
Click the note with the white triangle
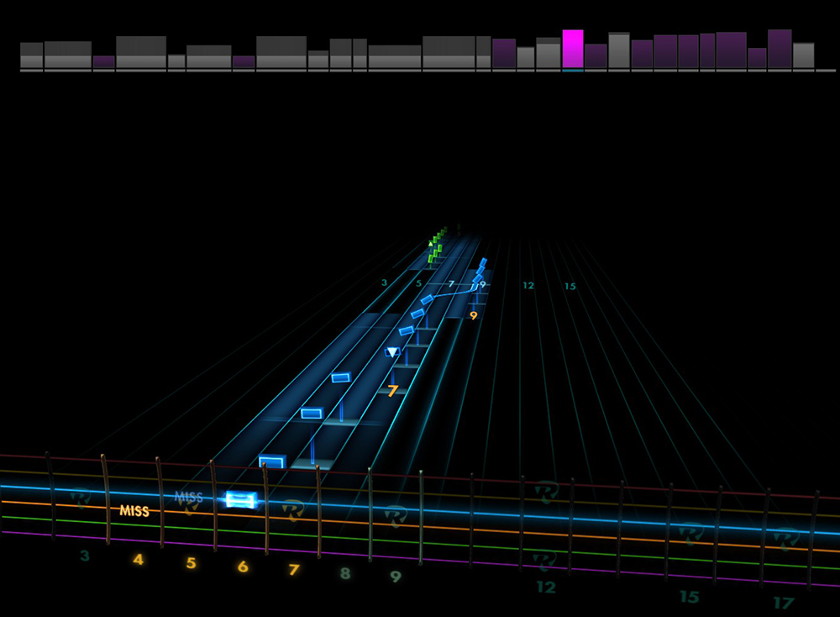click(x=392, y=352)
